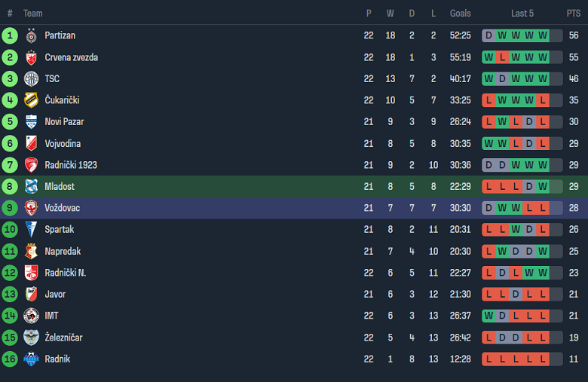
Task: Select the IMT club logo
Action: point(31,316)
